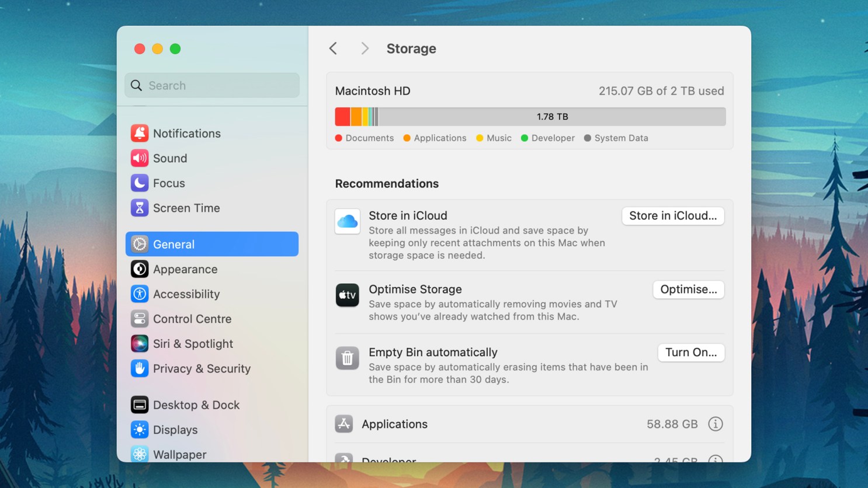Click the bin icon next to Empty Bin automatically
The height and width of the screenshot is (488, 868).
point(348,358)
